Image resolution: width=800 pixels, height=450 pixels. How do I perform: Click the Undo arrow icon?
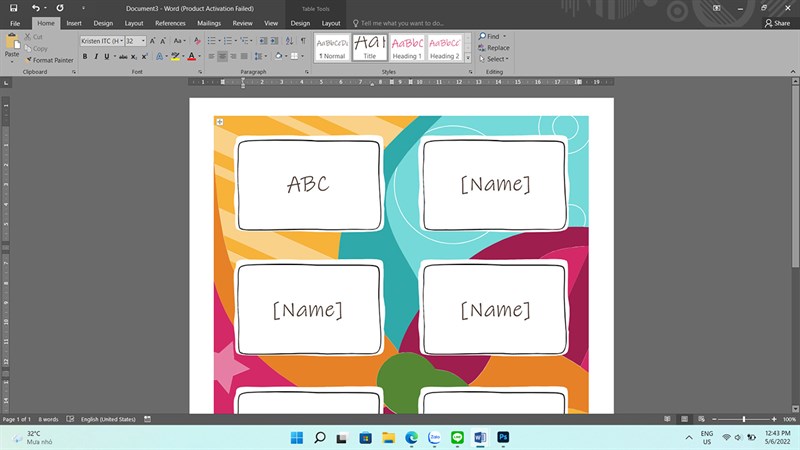click(36, 7)
